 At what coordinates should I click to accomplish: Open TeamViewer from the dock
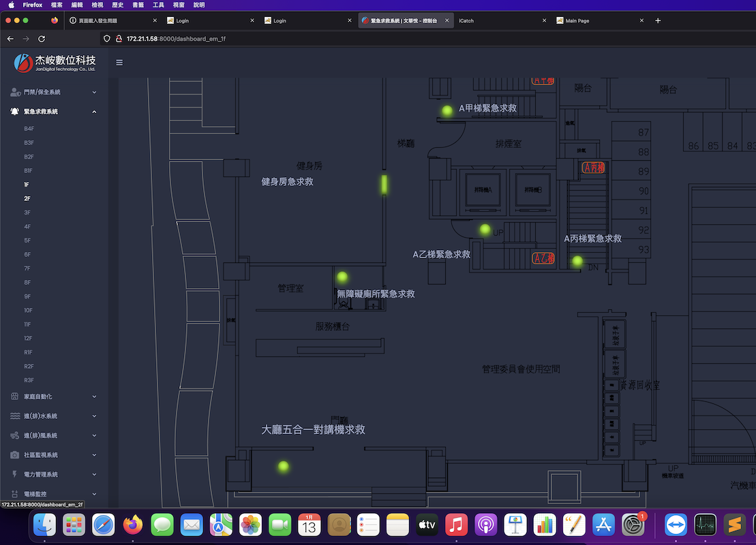coord(676,525)
